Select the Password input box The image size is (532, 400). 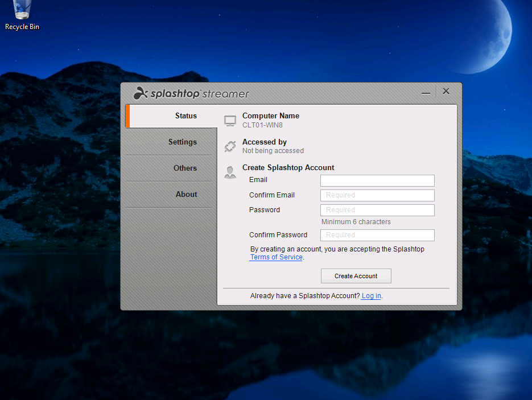pos(377,211)
